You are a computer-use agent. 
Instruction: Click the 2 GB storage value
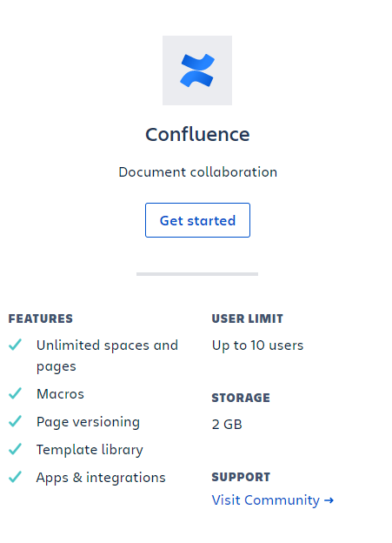coord(227,425)
